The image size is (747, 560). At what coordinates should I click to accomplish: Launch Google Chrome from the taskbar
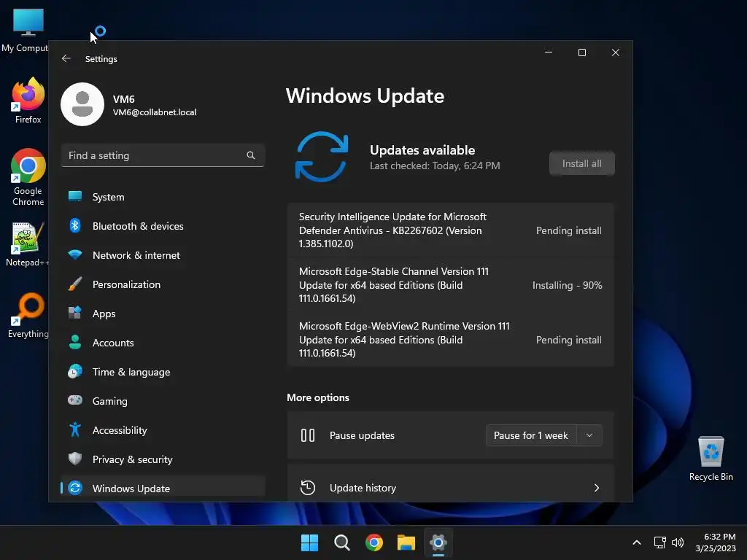(x=374, y=542)
